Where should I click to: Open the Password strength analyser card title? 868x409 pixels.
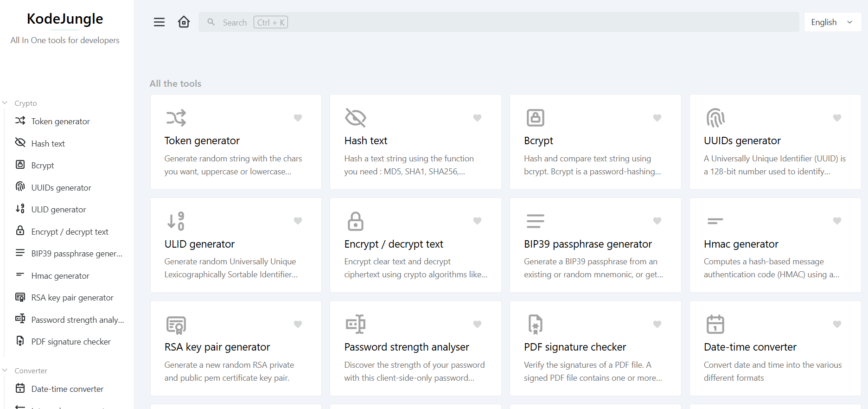pos(407,347)
